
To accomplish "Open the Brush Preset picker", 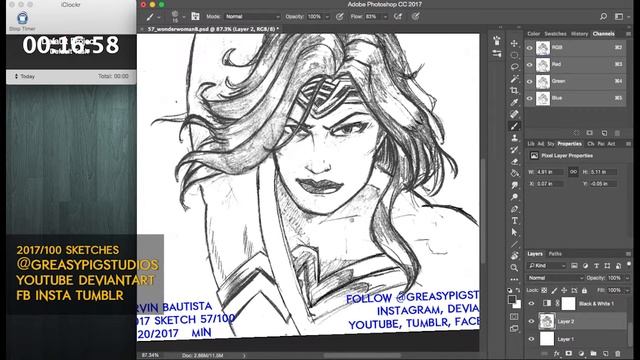I will coord(177,16).
